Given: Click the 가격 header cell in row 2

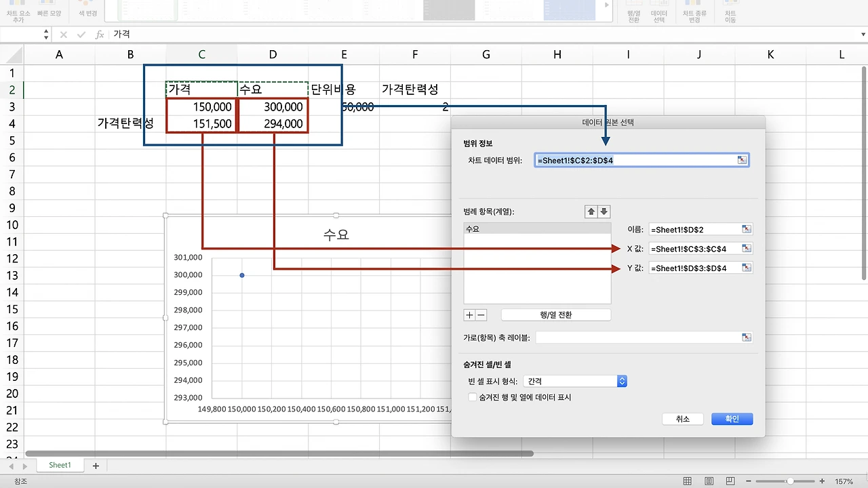Looking at the screenshot, I should 201,89.
